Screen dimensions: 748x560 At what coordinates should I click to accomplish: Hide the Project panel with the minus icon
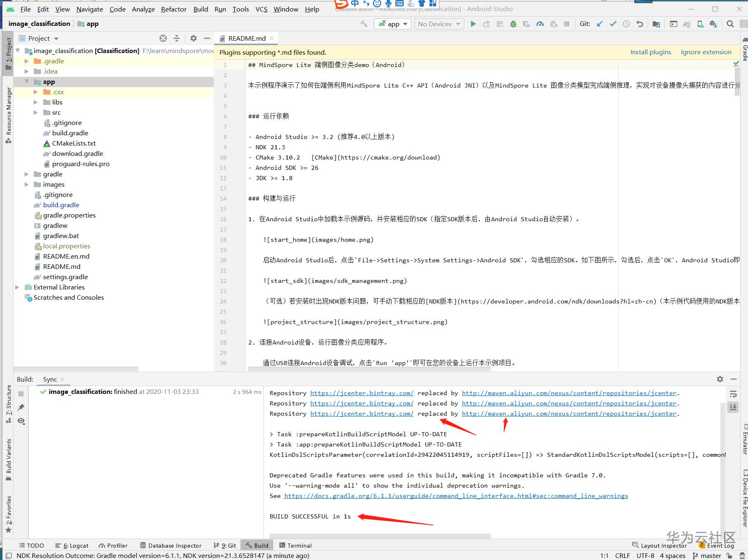[207, 38]
